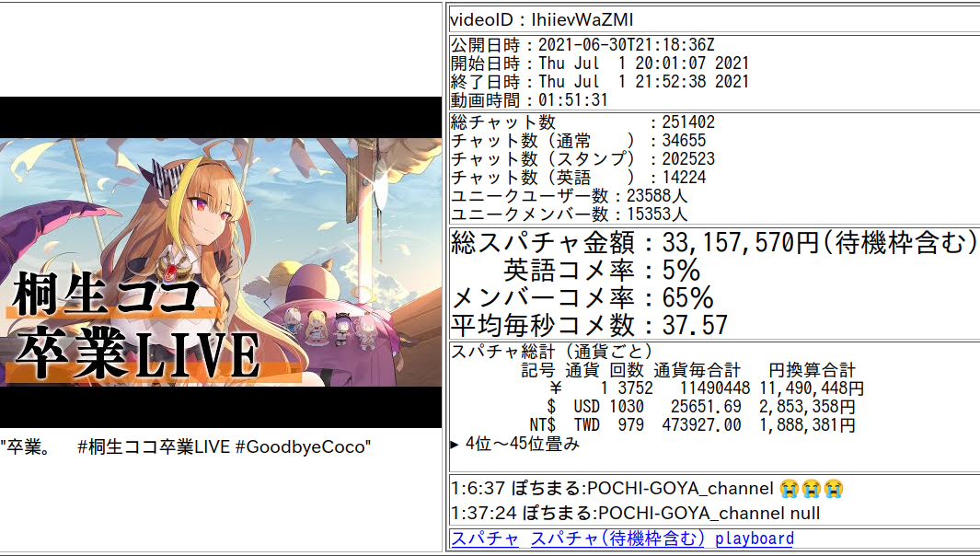Click the メンバーコメ率 65% line
This screenshot has height=556, width=980.
pos(582,297)
